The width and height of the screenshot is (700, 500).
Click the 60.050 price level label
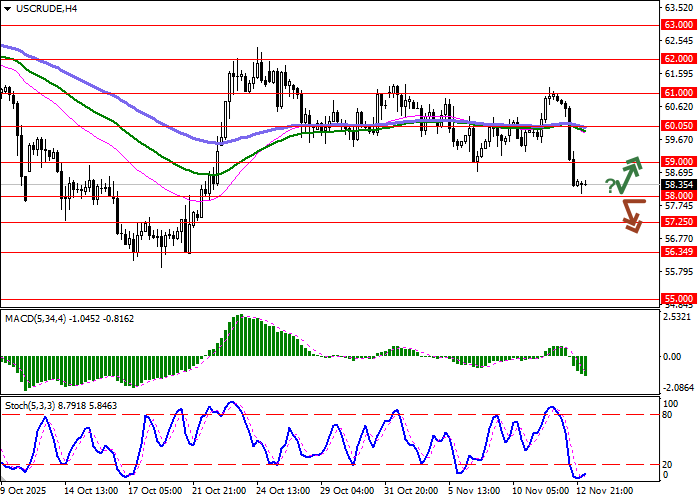click(x=678, y=126)
